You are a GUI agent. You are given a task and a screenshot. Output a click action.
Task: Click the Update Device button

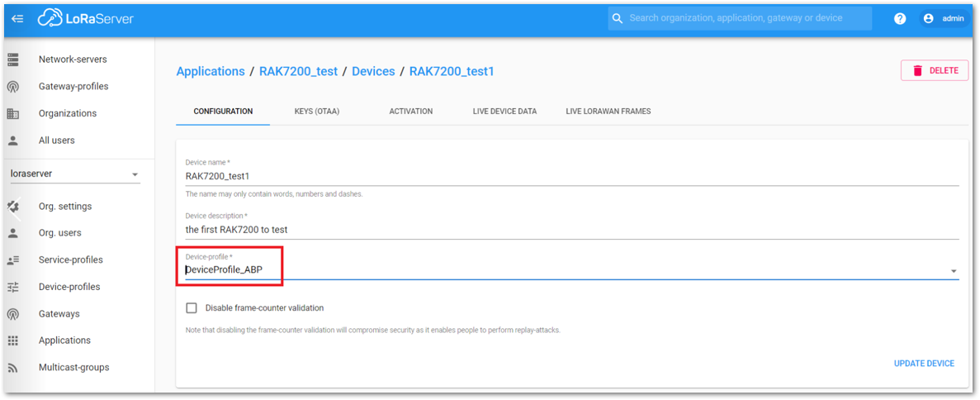point(924,363)
